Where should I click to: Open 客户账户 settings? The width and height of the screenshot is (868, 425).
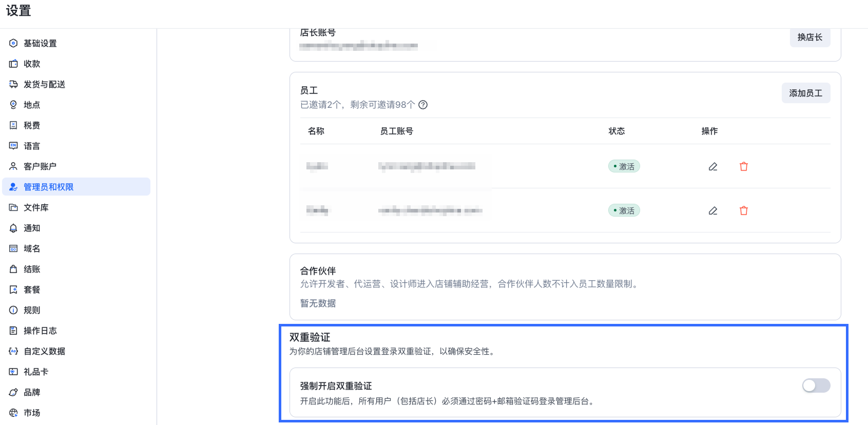[x=76, y=166]
